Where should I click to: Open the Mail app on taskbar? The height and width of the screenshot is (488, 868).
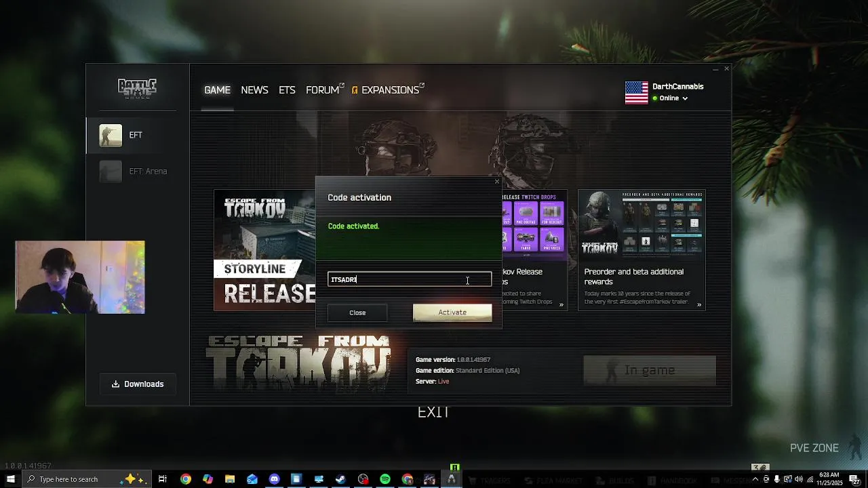click(x=252, y=479)
